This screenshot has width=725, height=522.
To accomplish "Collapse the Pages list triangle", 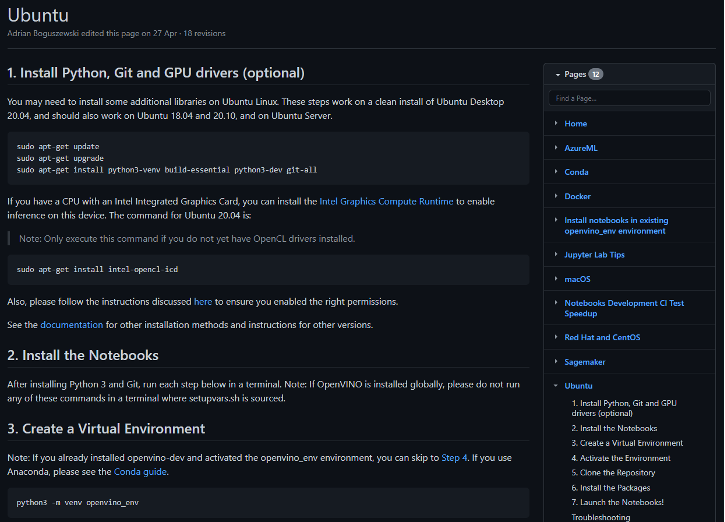I will pos(558,74).
